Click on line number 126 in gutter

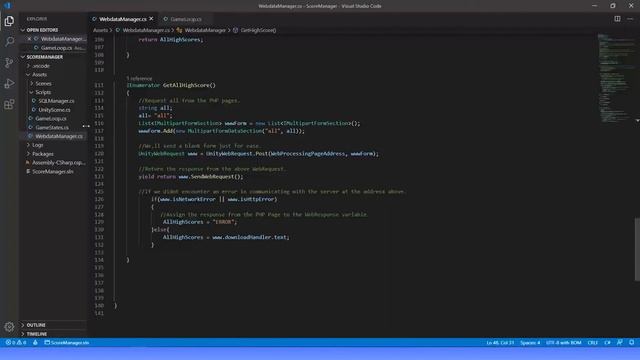(x=99, y=199)
